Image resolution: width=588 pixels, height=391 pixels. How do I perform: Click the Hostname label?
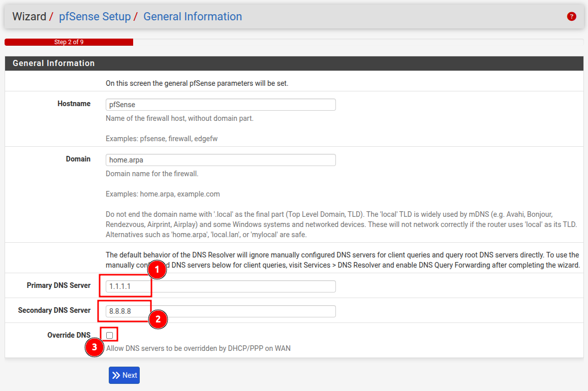pos(74,104)
